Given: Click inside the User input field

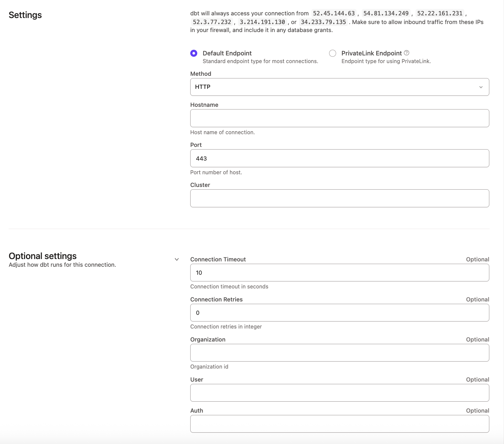Looking at the screenshot, I should pyautogui.click(x=339, y=393).
